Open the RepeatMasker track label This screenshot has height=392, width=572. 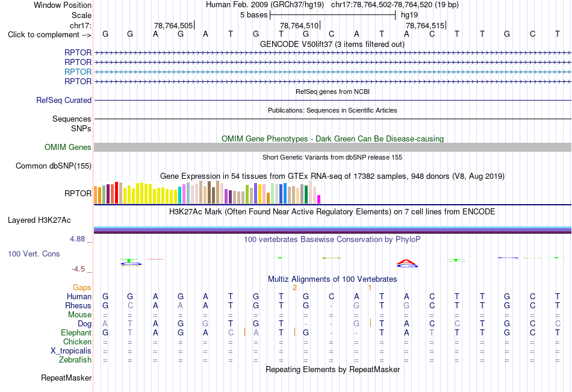coord(66,378)
